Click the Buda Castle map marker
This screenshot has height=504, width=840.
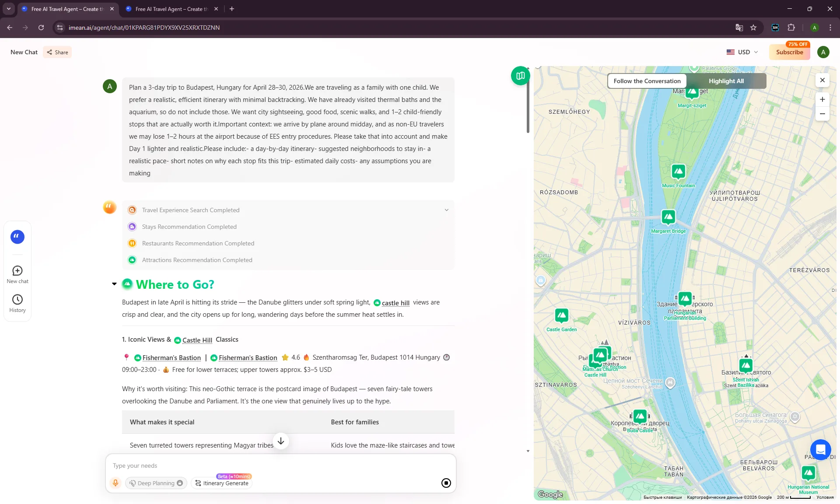[x=640, y=416]
